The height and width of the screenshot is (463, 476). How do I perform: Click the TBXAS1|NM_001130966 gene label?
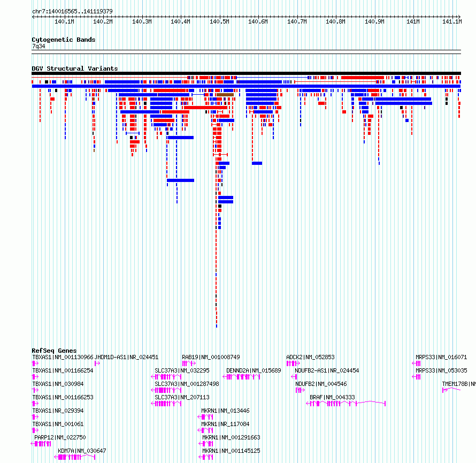(x=63, y=357)
